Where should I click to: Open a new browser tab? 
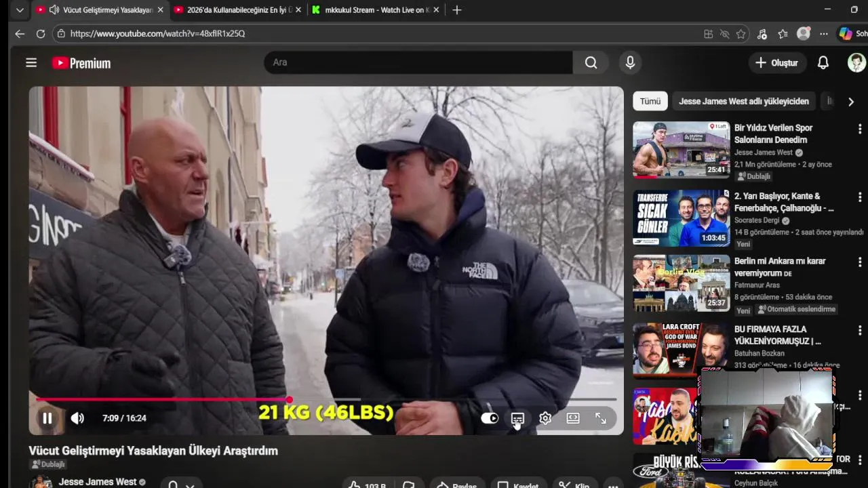click(x=457, y=10)
